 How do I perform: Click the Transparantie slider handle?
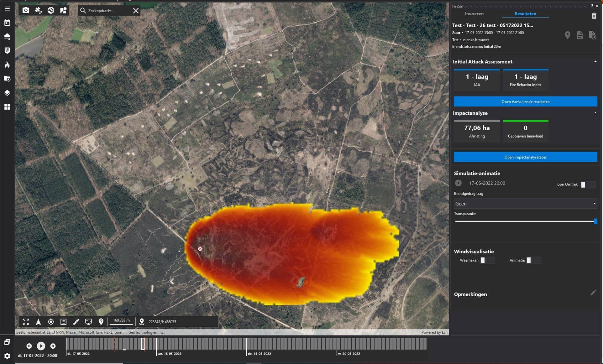pos(595,221)
